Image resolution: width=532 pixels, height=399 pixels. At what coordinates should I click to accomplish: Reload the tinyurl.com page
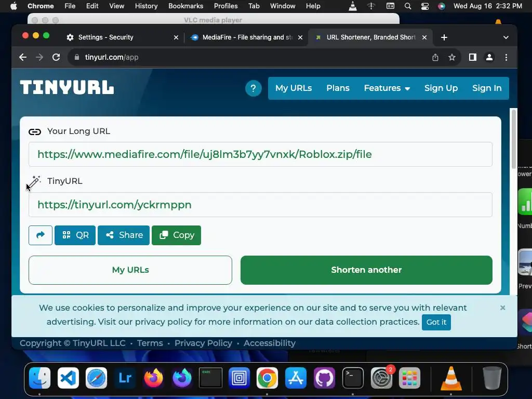pos(56,57)
